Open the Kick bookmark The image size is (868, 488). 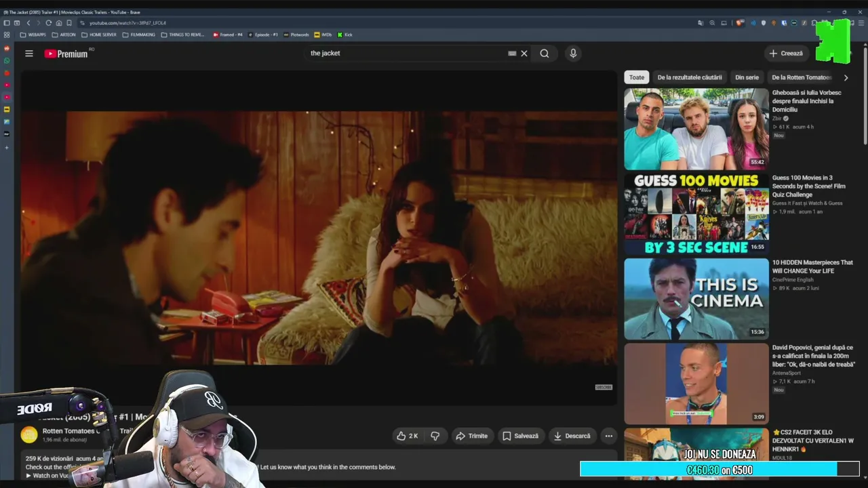[x=345, y=35]
